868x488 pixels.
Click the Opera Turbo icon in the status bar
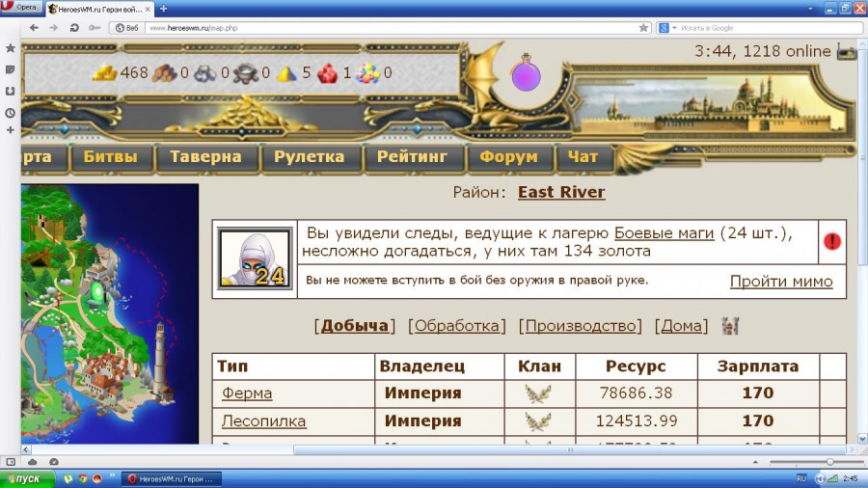tap(54, 461)
